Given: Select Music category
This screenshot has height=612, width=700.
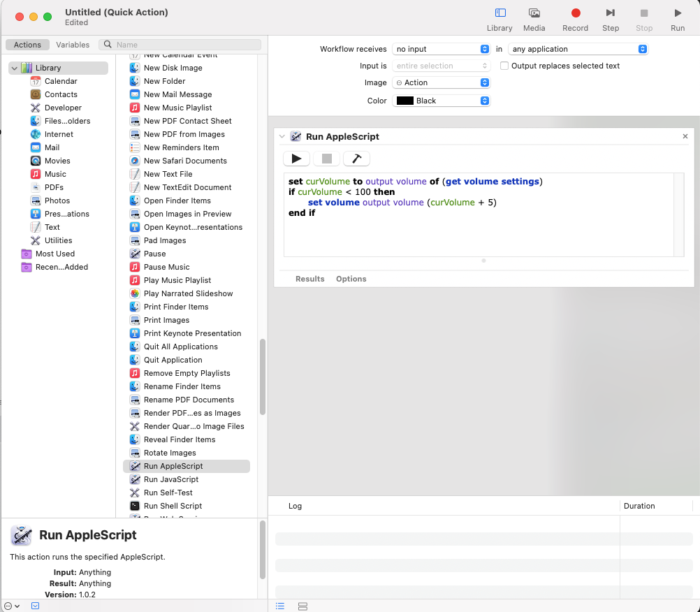Looking at the screenshot, I should (x=55, y=174).
